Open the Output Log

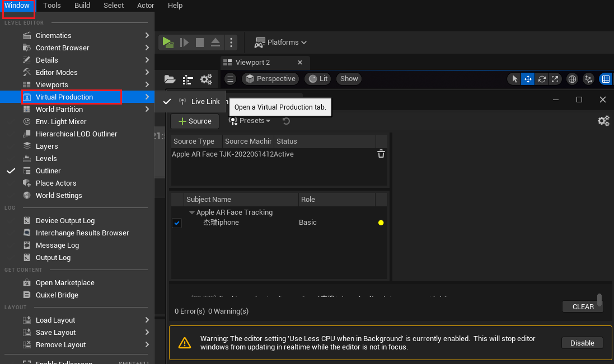coord(77,258)
